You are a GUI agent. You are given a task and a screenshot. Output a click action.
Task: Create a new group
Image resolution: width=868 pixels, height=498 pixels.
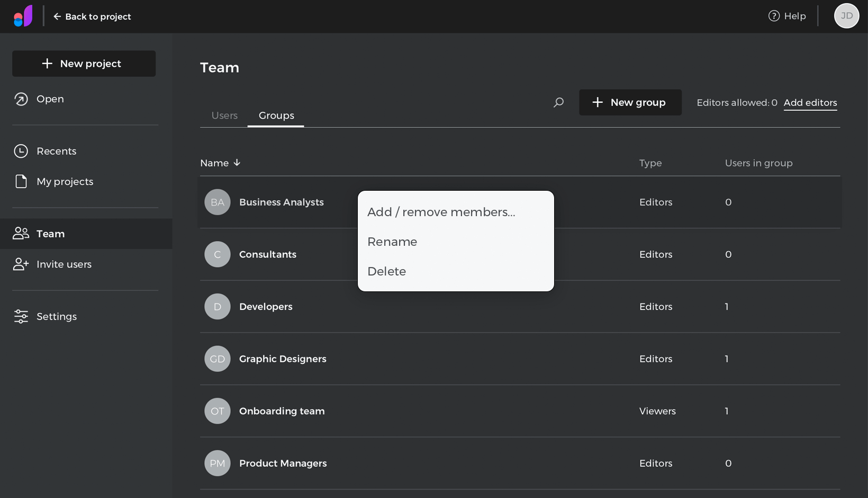pyautogui.click(x=630, y=102)
